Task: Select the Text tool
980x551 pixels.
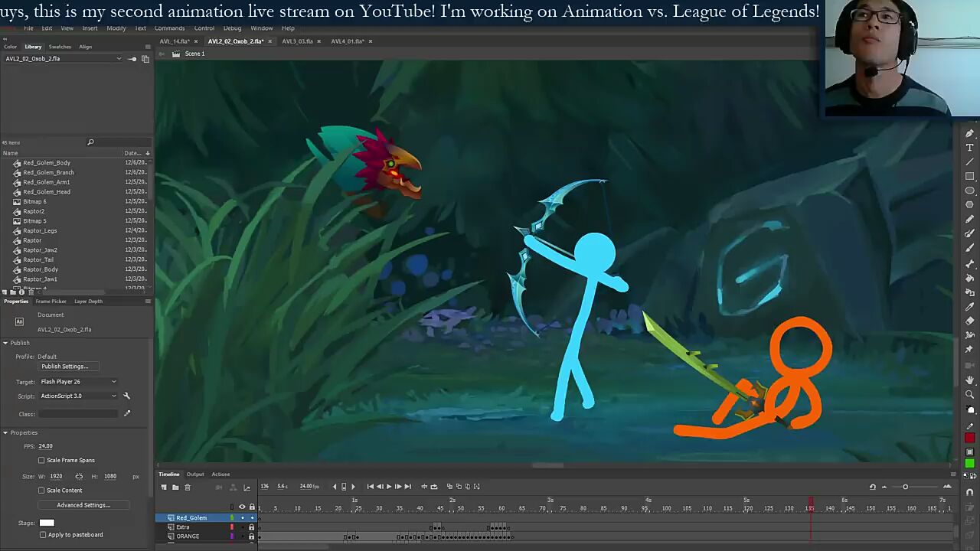Action: 969,148
